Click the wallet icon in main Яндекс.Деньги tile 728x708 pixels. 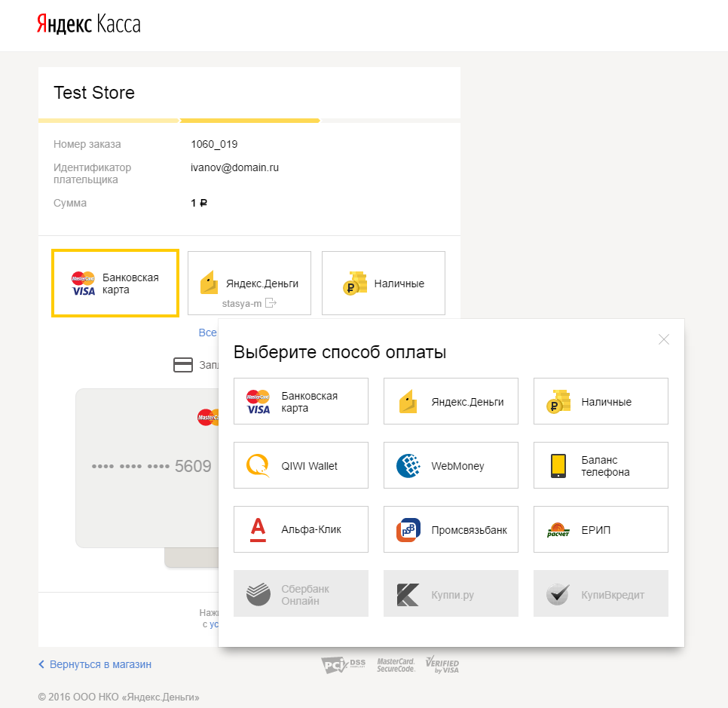pyautogui.click(x=209, y=283)
